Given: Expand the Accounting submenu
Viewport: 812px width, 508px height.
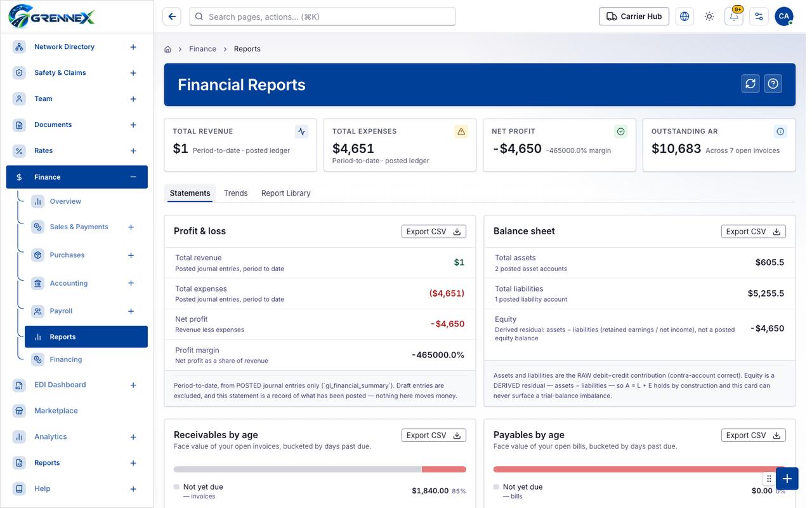Looking at the screenshot, I should pyautogui.click(x=131, y=283).
